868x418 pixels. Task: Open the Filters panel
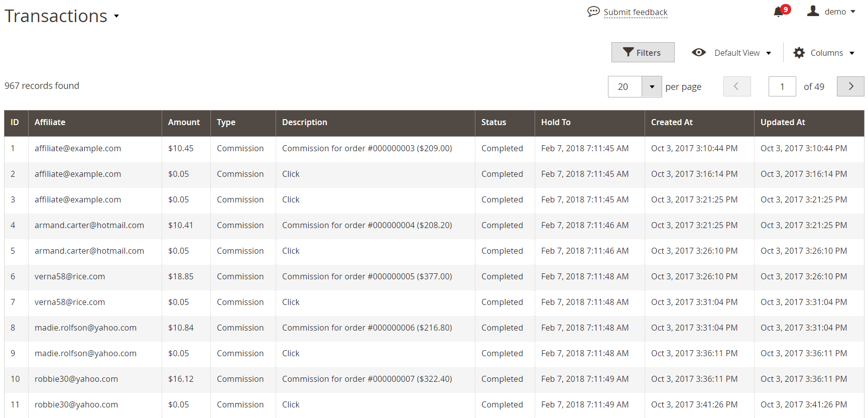coord(643,52)
